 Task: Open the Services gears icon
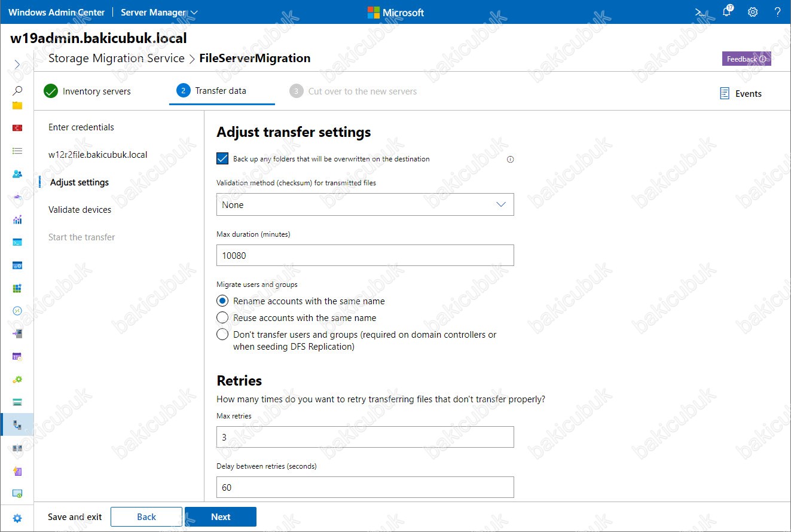click(17, 379)
